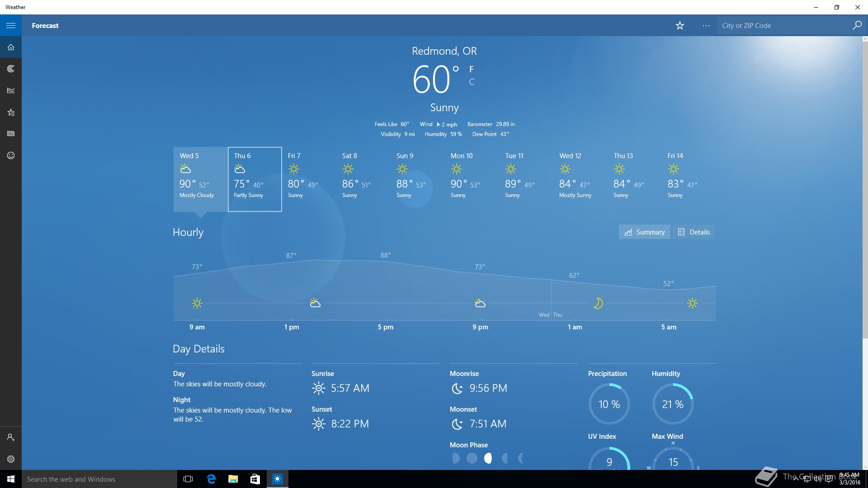This screenshot has width=868, height=488.
Task: Click the 88° peak on hourly graph
Action: [x=385, y=255]
